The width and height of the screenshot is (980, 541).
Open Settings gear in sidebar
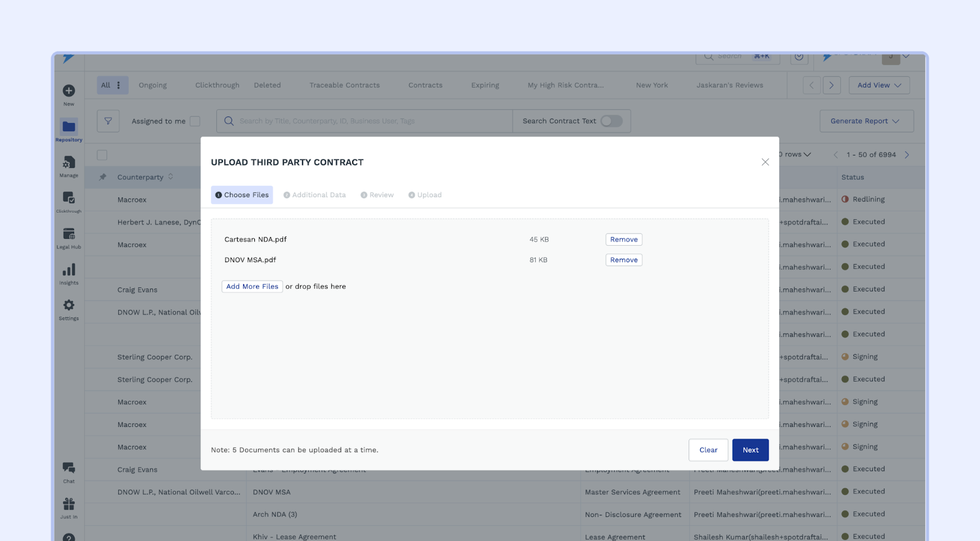pos(69,306)
